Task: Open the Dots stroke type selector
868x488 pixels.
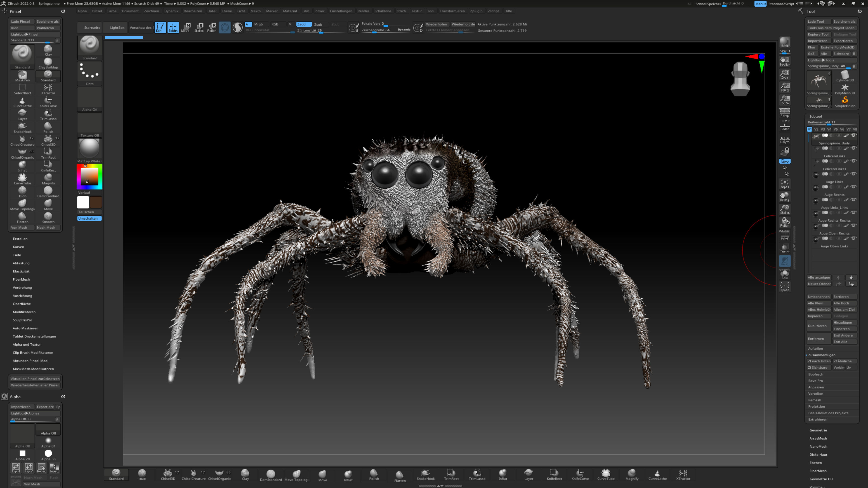Action: coord(90,73)
